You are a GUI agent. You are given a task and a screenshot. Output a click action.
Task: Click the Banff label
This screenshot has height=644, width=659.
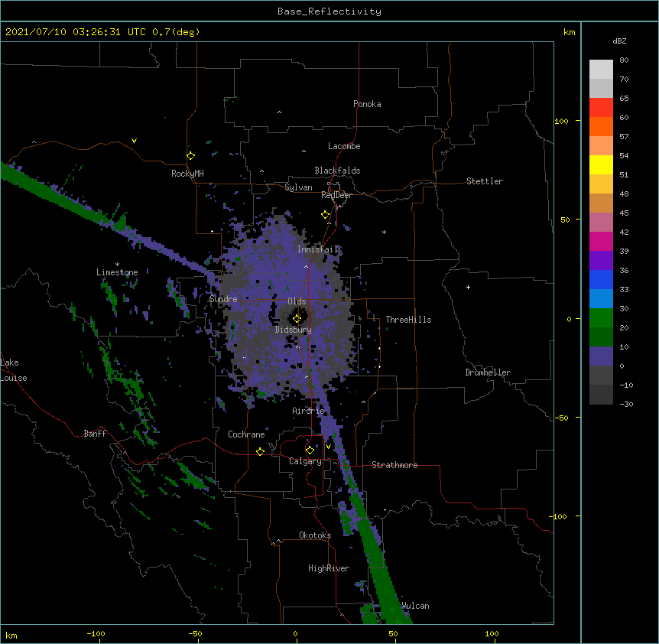[95, 434]
